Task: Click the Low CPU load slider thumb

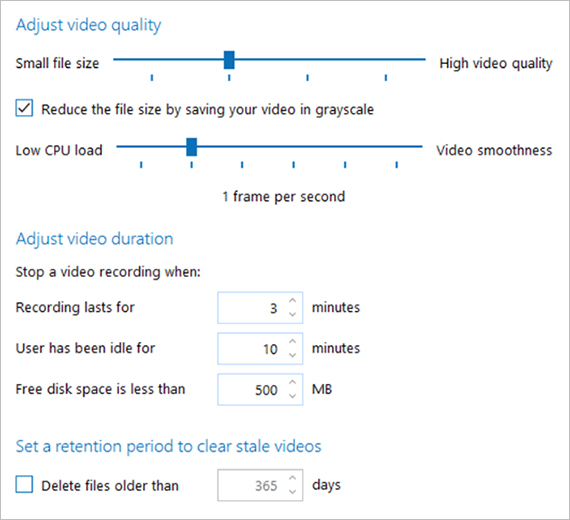Action: (192, 147)
